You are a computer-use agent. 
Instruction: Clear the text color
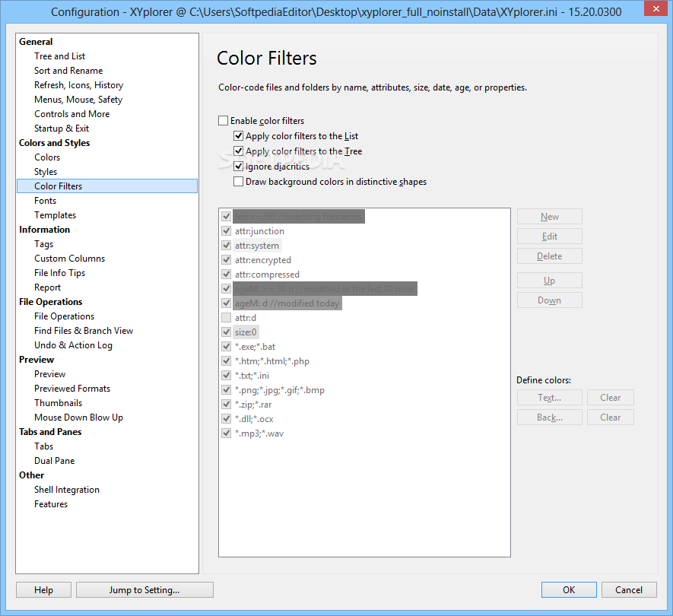611,398
